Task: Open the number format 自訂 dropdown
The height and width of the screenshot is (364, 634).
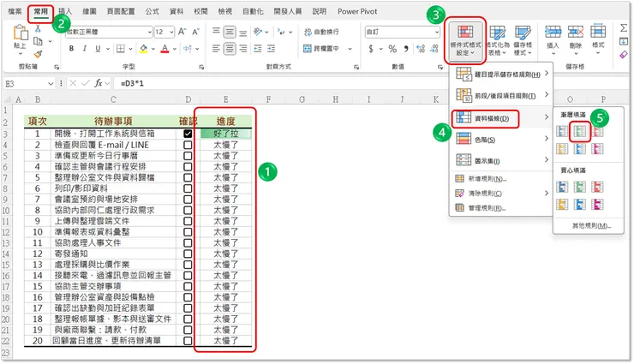Action: pos(437,32)
